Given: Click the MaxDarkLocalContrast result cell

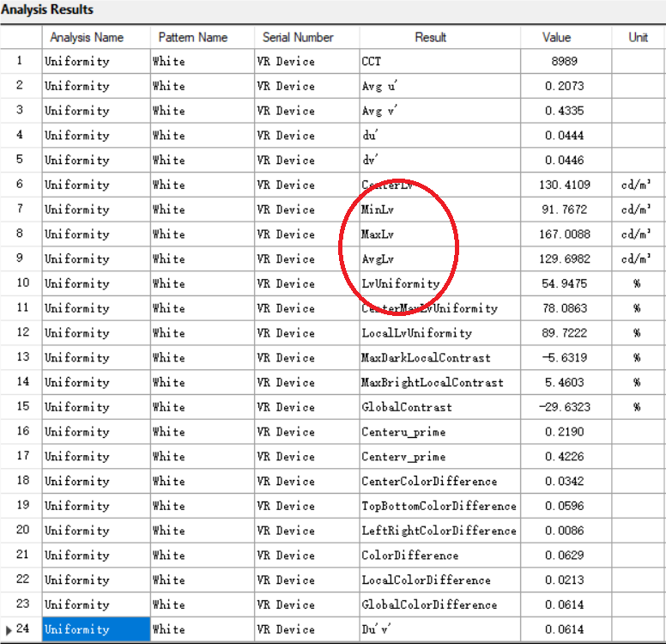Looking at the screenshot, I should [x=439, y=358].
